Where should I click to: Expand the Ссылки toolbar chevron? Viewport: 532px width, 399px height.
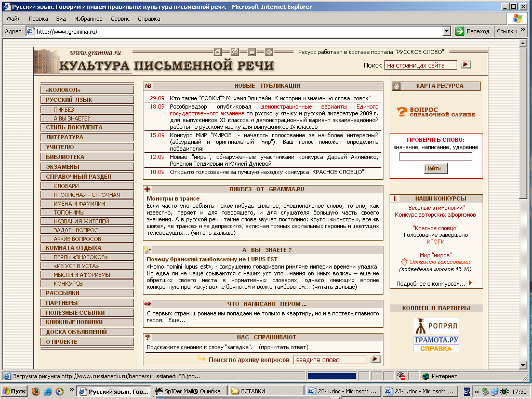coord(523,30)
